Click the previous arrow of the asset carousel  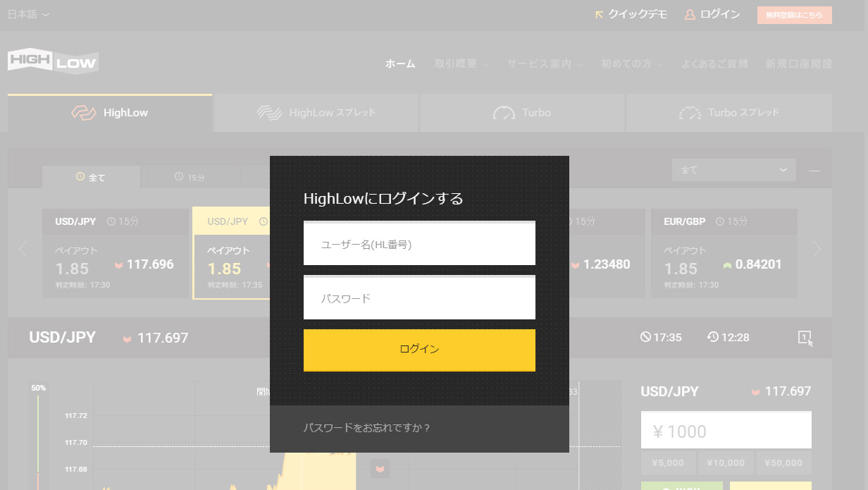pyautogui.click(x=23, y=249)
